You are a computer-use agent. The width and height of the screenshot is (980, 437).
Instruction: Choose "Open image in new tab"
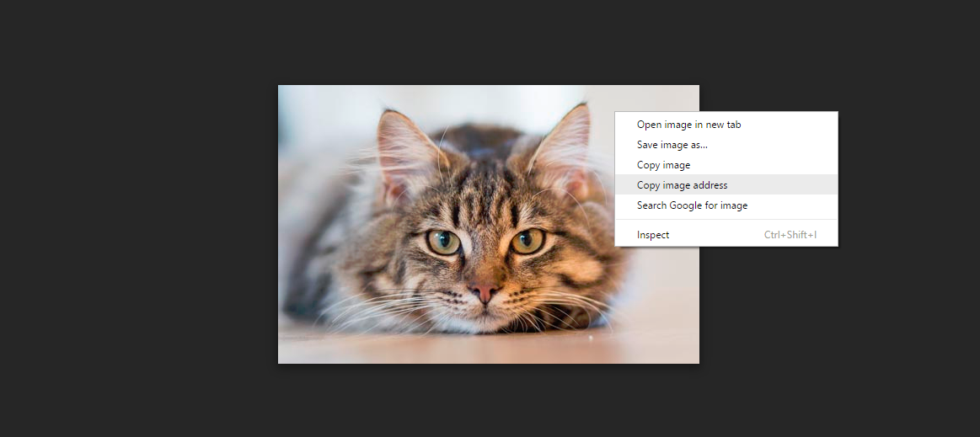point(726,125)
